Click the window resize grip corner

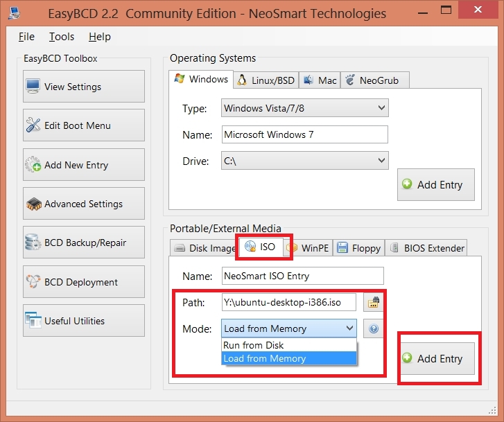(x=493, y=410)
